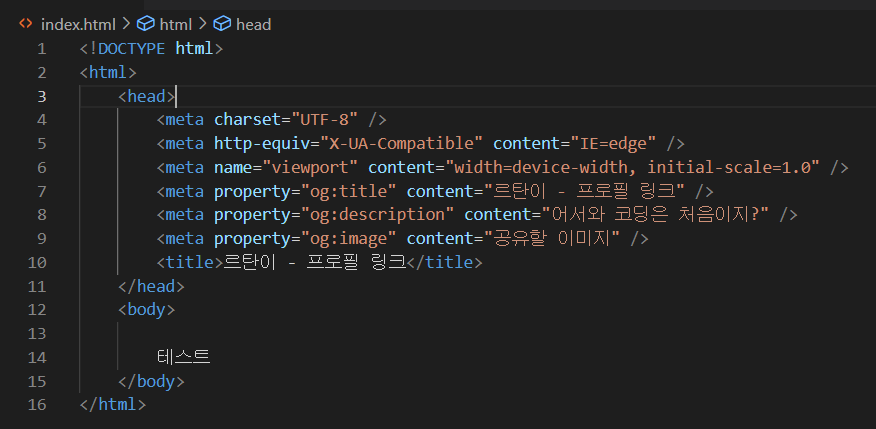The width and height of the screenshot is (876, 429).
Task: Click the "X-UA-Compatible" string
Action: 401,144
